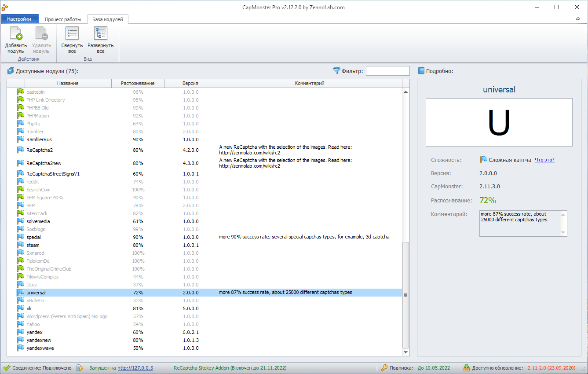Sort modules by the Распознавание column
Viewport: 588px width, 374px height.
point(138,83)
